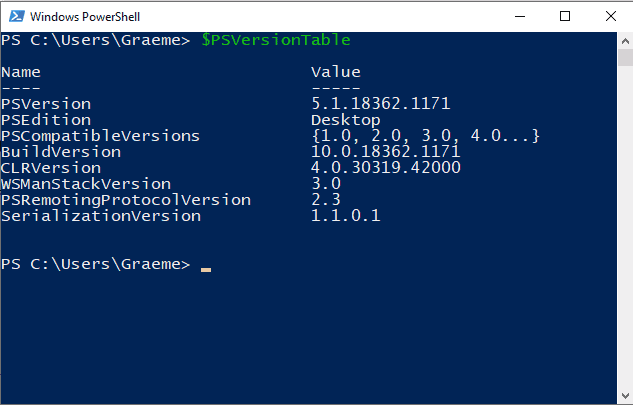Image resolution: width=633 pixels, height=405 pixels.
Task: Select the PSVersion row name
Action: coord(46,104)
